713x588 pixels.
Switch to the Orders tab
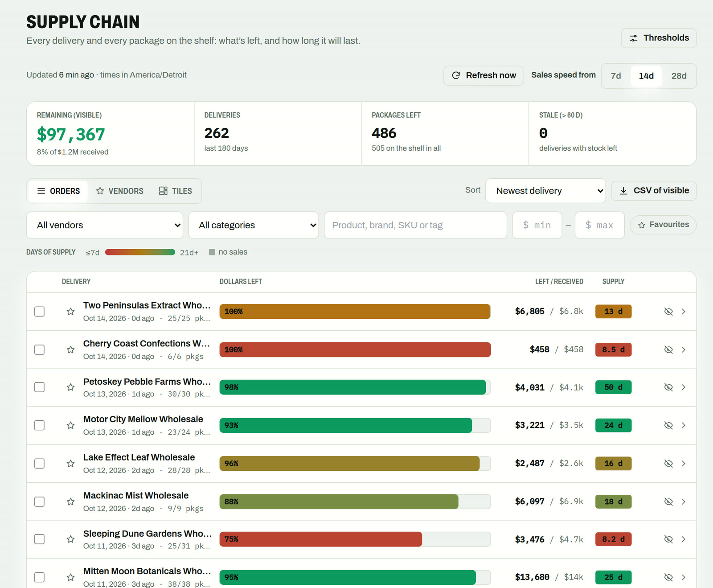click(x=58, y=191)
